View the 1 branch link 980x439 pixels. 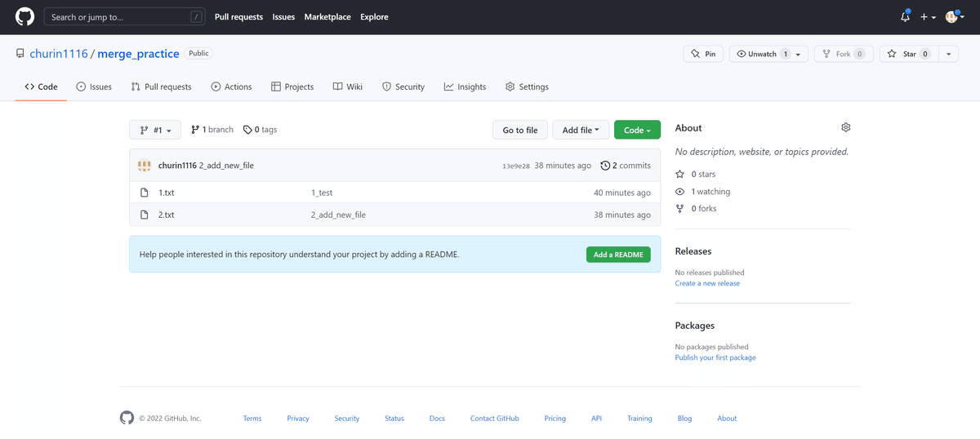212,129
